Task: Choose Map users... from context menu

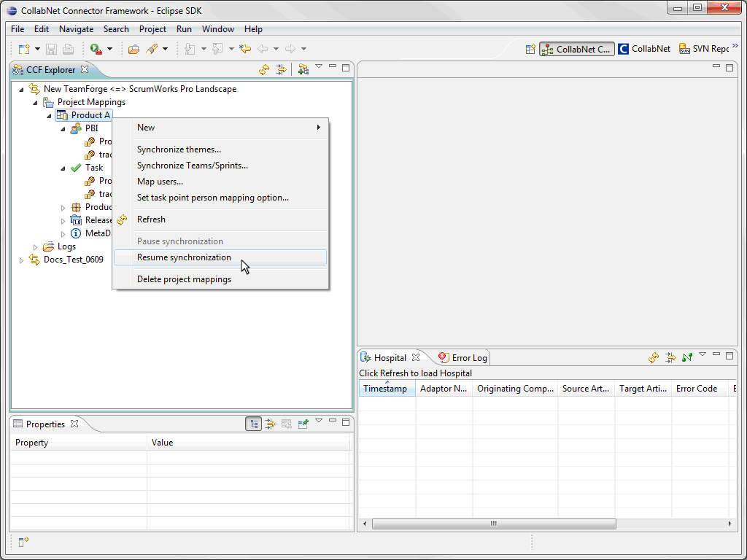Action: (x=220, y=182)
